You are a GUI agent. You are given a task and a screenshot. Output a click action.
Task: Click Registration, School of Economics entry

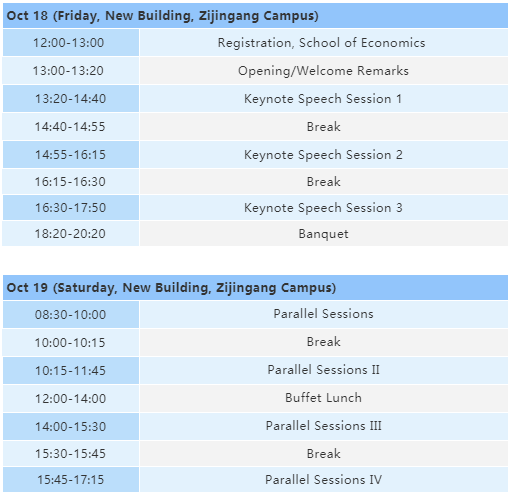click(x=324, y=43)
